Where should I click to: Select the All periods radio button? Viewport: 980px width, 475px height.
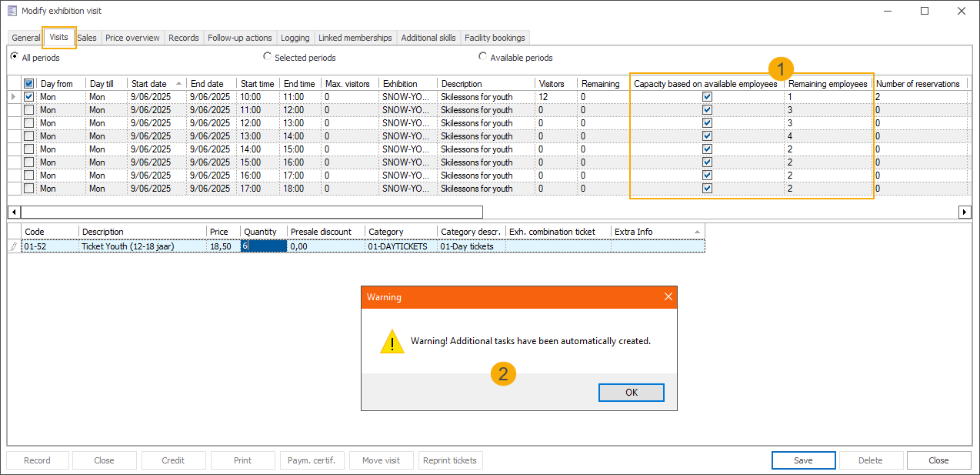point(14,57)
